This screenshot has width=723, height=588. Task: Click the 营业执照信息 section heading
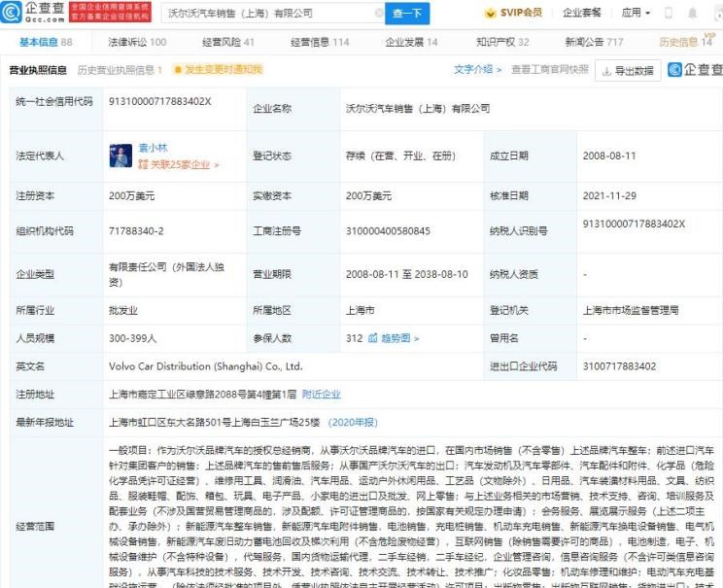pos(38,70)
